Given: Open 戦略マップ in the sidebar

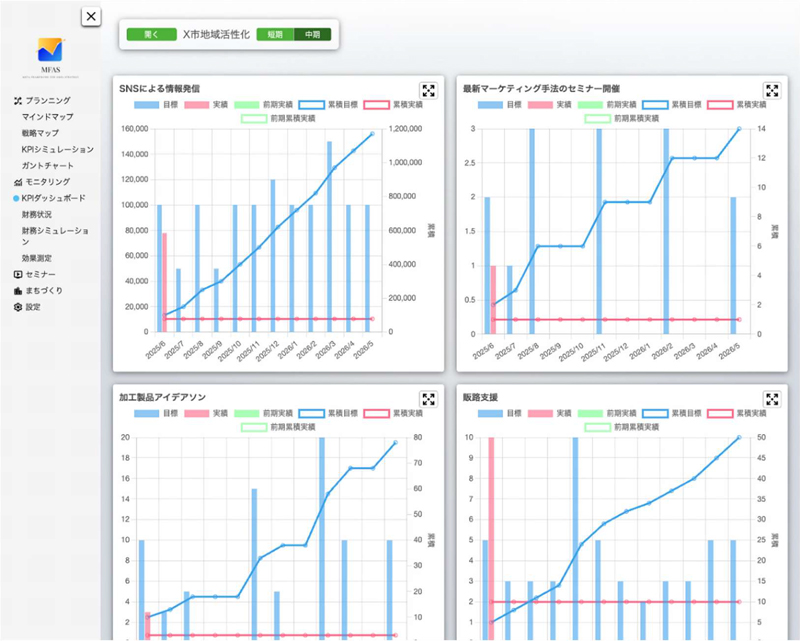Looking at the screenshot, I should coord(40,133).
